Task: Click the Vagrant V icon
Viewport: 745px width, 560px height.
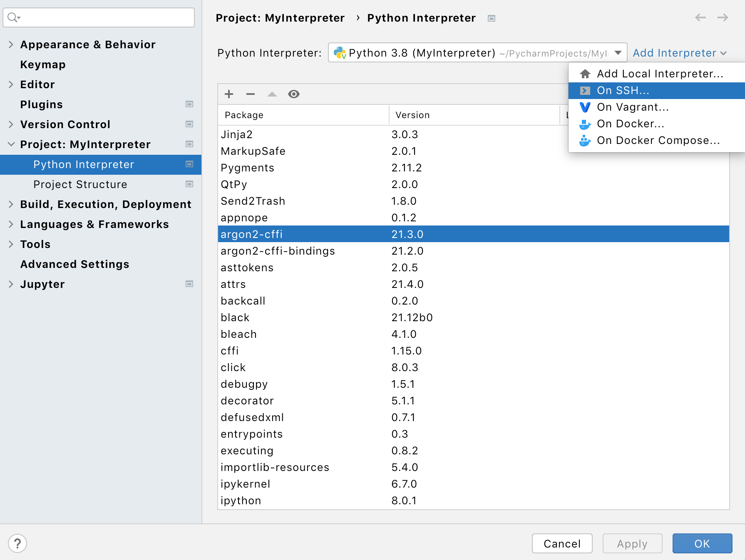Action: coord(585,107)
